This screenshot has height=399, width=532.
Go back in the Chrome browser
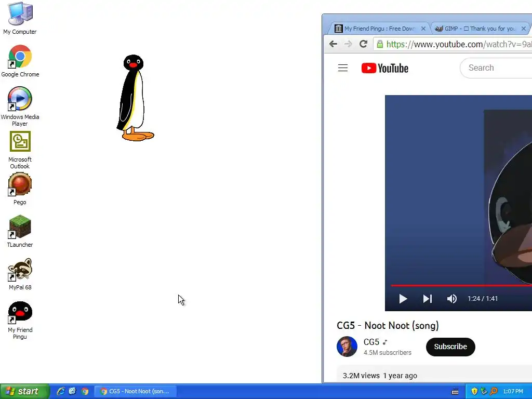(x=333, y=44)
